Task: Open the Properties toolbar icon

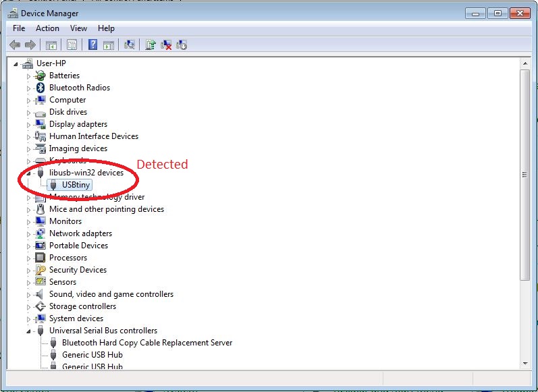Action: [x=72, y=45]
